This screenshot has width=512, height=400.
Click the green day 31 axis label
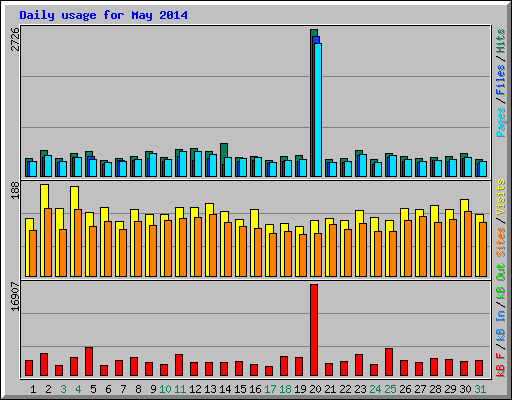tap(480, 389)
